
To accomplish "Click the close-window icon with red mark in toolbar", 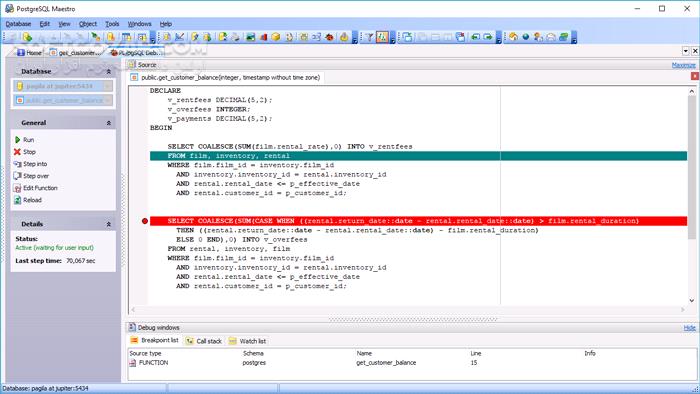I will pos(460,37).
